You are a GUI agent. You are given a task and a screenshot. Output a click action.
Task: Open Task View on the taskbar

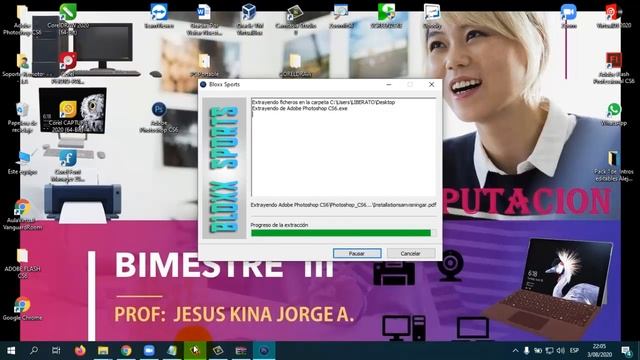[x=56, y=351]
